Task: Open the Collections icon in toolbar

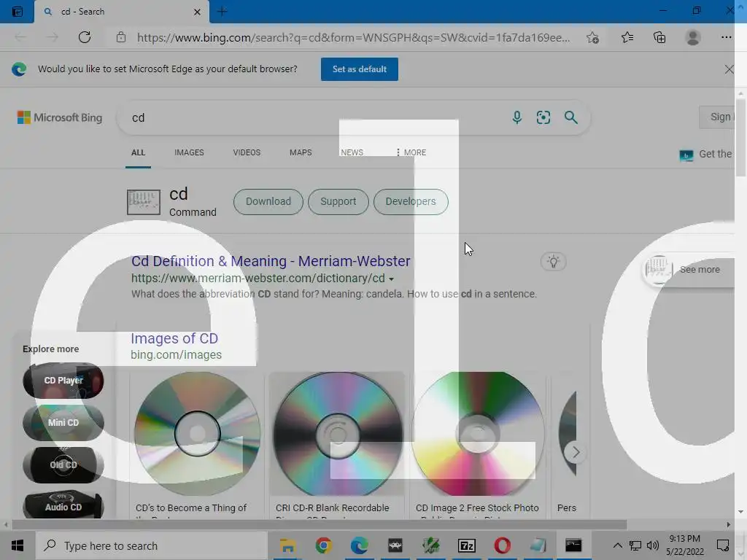Action: [x=659, y=37]
